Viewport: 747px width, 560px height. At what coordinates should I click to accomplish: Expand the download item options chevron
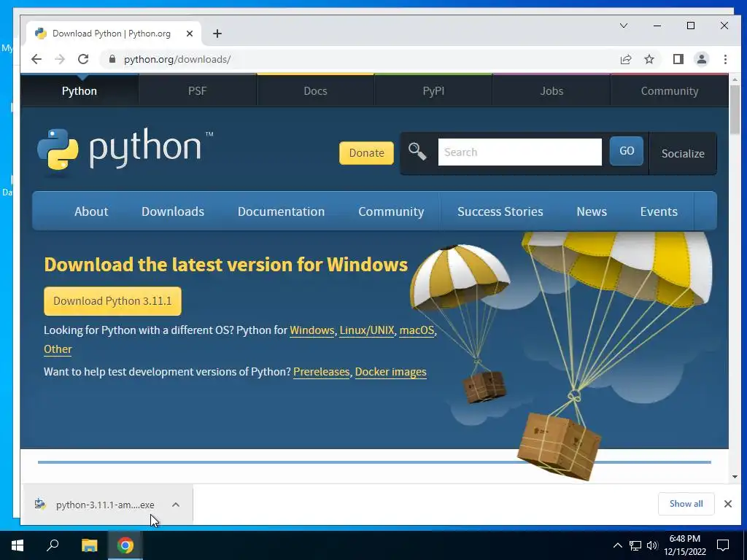[176, 505]
